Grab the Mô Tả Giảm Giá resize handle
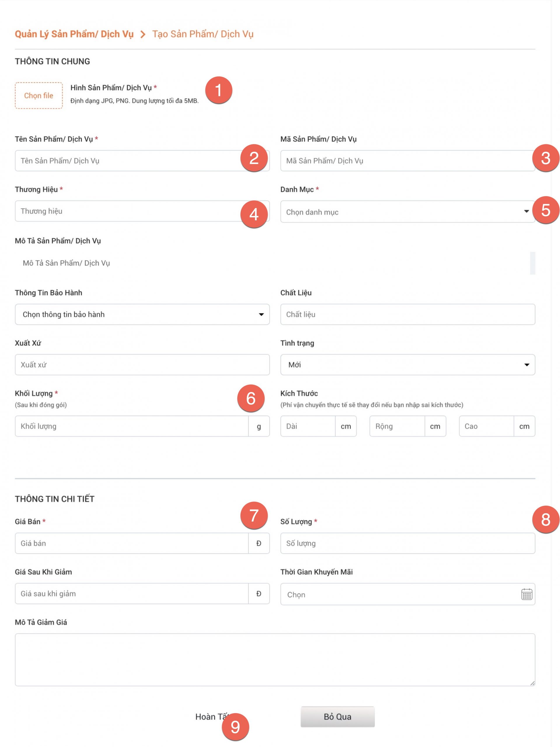560x747 pixels. 532,683
